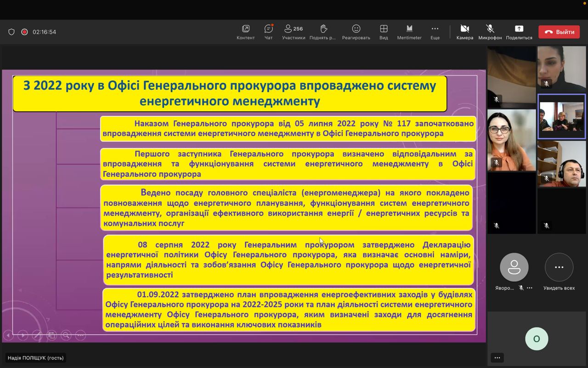Click slide text block starting with Першого заступника
The image size is (588, 368).
(288, 164)
